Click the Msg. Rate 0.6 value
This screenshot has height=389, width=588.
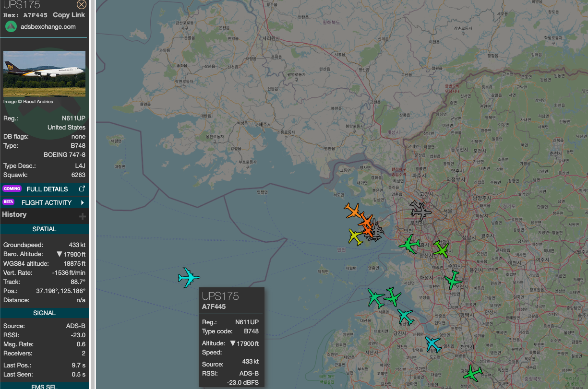tap(81, 344)
